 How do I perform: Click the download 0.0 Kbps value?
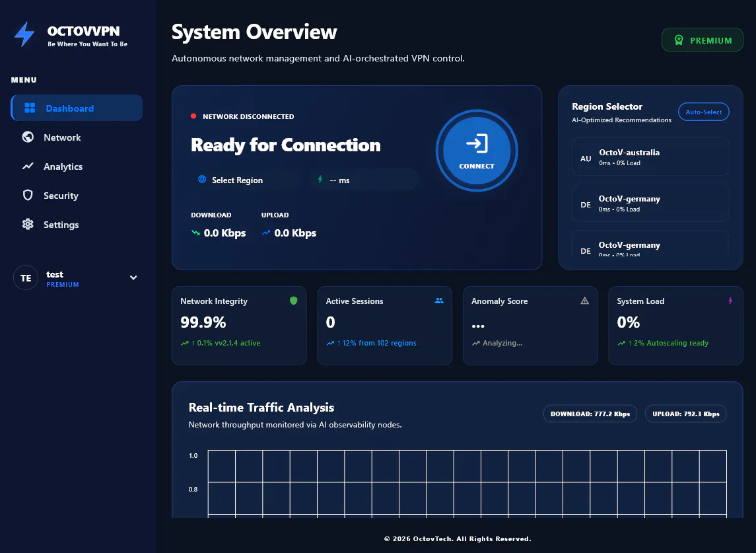click(224, 233)
